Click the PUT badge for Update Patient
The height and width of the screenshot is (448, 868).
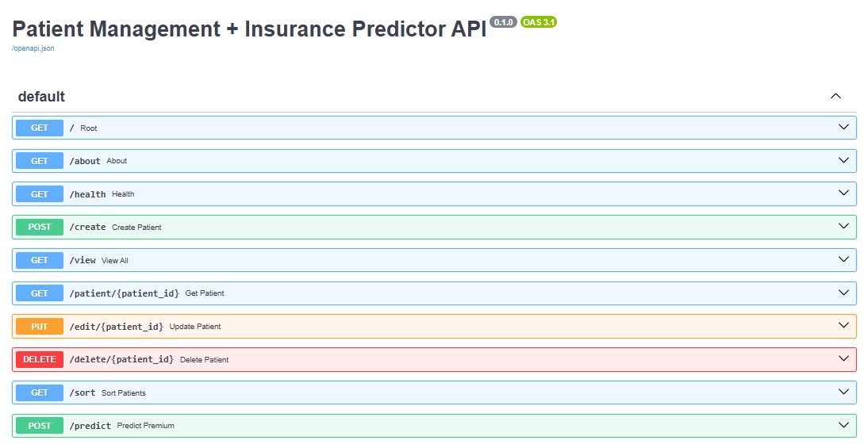(x=40, y=327)
